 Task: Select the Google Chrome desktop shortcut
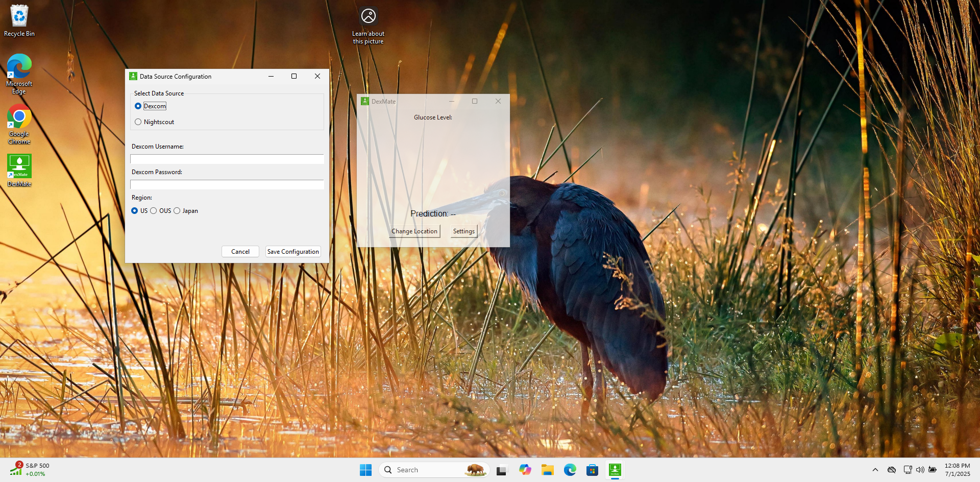pyautogui.click(x=19, y=125)
